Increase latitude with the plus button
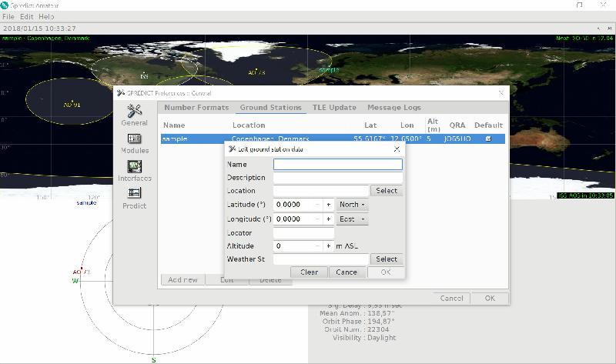The height and width of the screenshot is (364, 616). point(329,205)
